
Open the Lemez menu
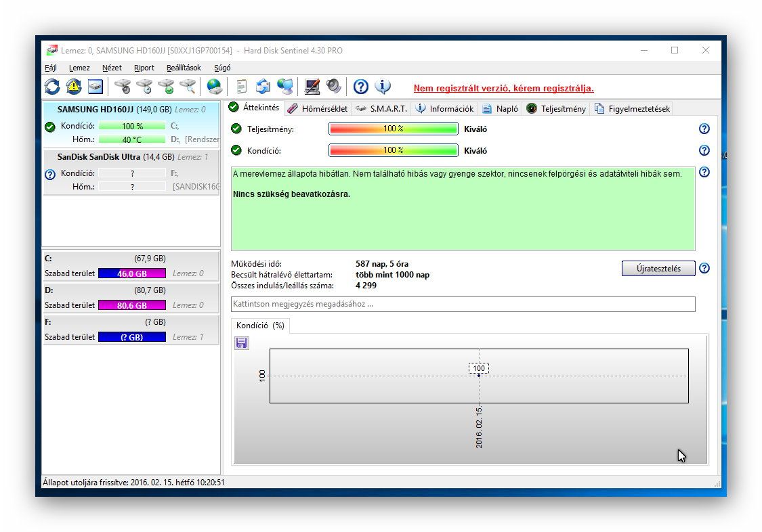[79, 68]
